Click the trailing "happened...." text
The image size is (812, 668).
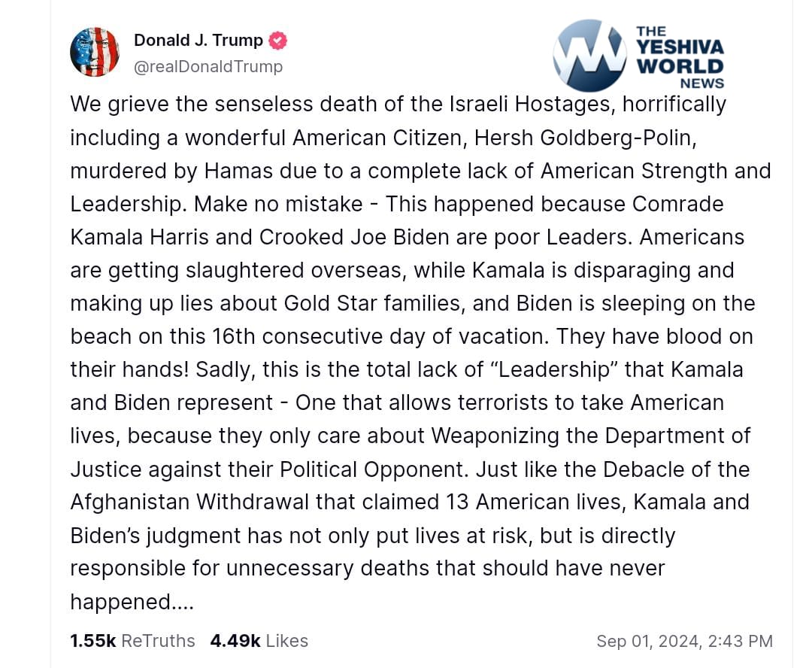[x=132, y=602]
